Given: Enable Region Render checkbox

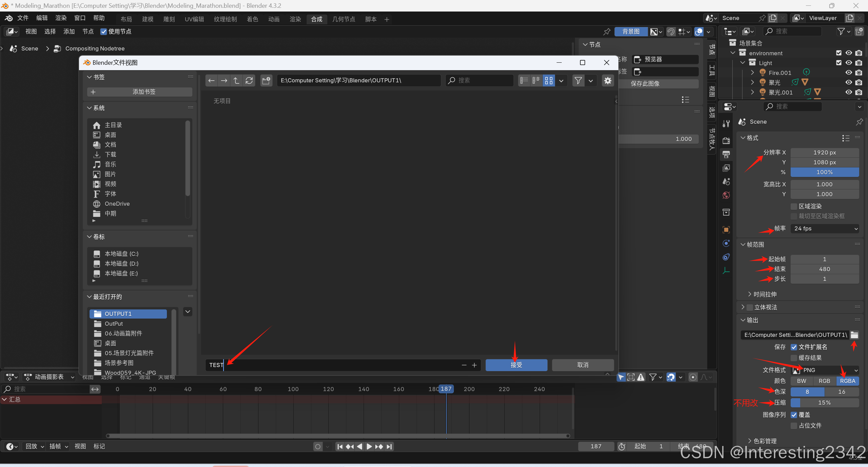Looking at the screenshot, I should [794, 206].
